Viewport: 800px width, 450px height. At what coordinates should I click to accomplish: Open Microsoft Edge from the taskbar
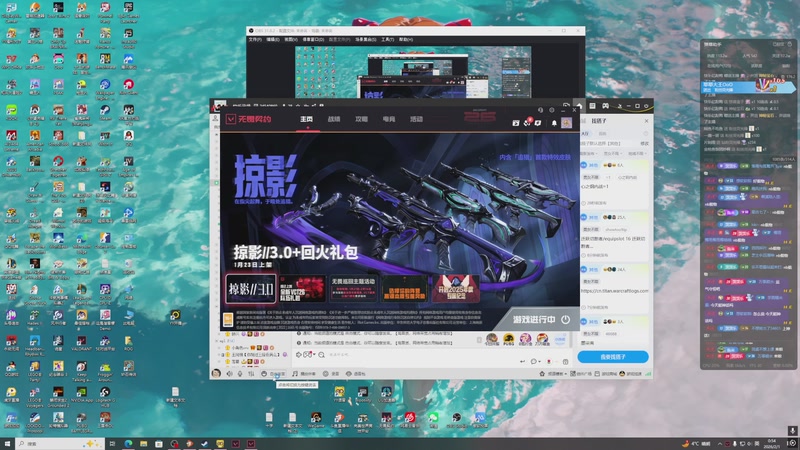click(x=128, y=444)
